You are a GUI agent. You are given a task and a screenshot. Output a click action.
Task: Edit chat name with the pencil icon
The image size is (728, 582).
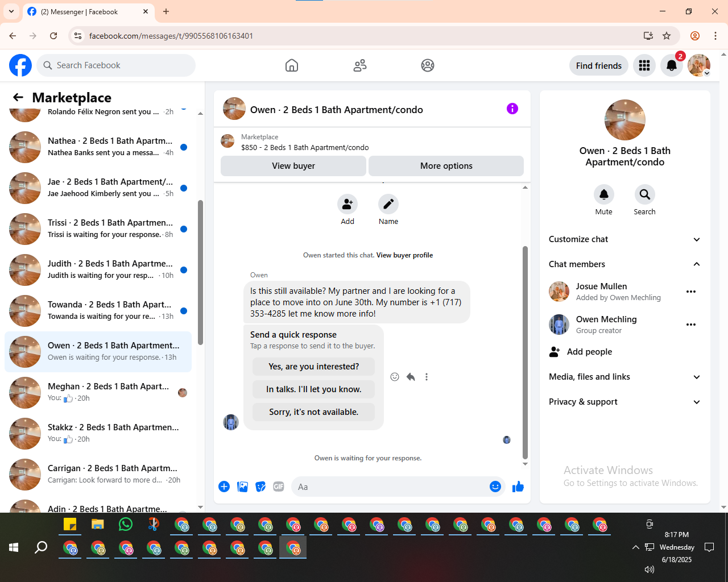388,204
